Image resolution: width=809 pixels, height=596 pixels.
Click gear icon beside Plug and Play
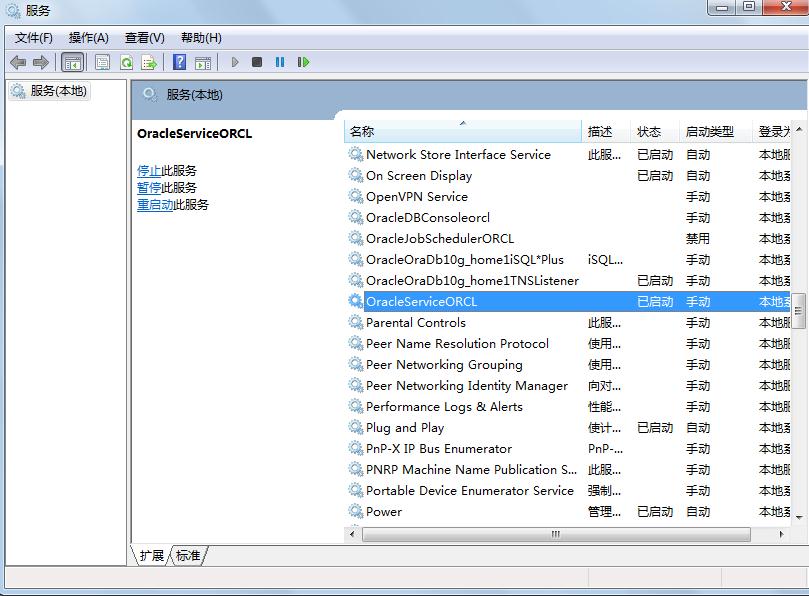(x=355, y=428)
